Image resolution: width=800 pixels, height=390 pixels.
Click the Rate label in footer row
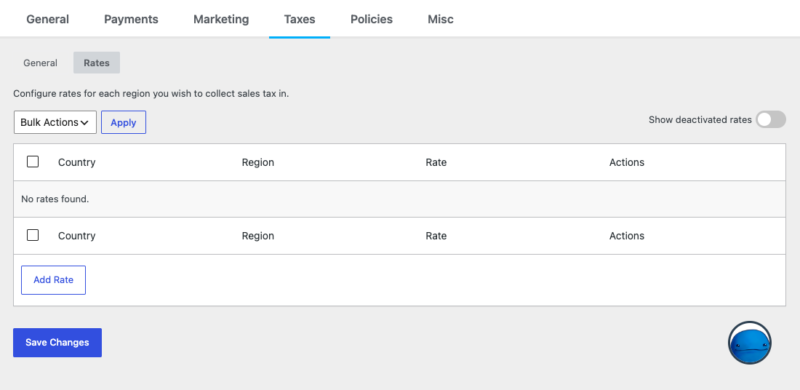436,236
